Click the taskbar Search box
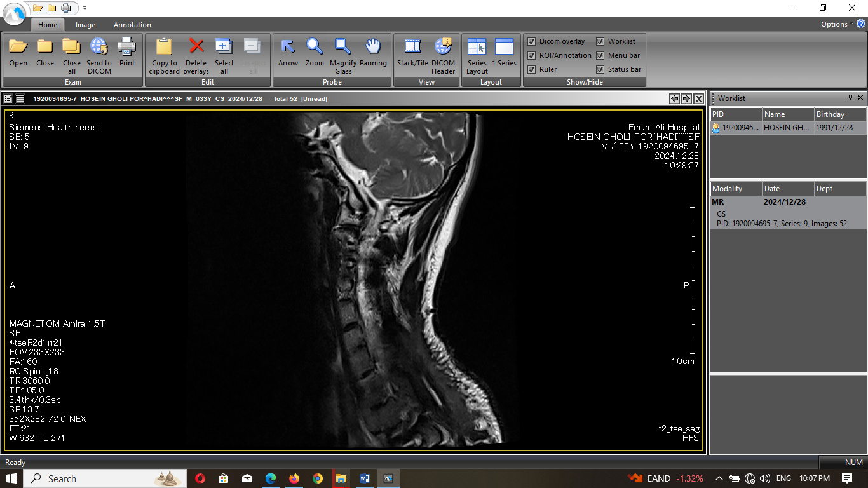Screen dimensions: 868x488 click(105, 478)
